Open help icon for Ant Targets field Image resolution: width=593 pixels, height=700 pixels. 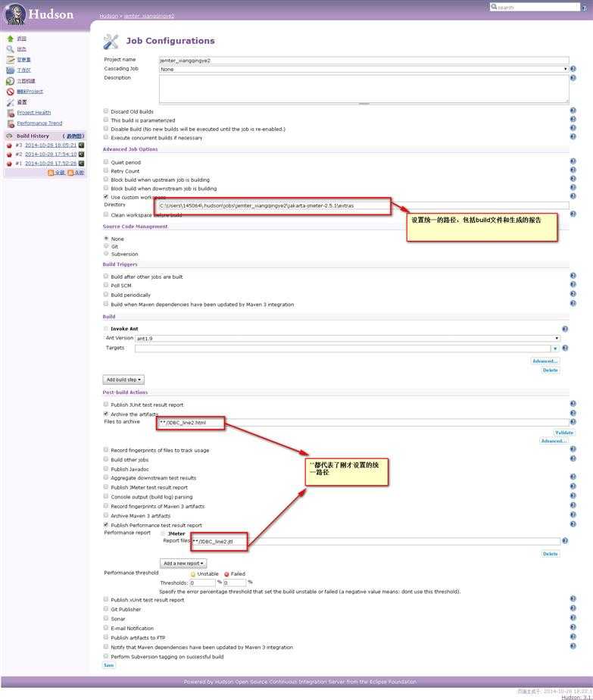(565, 348)
